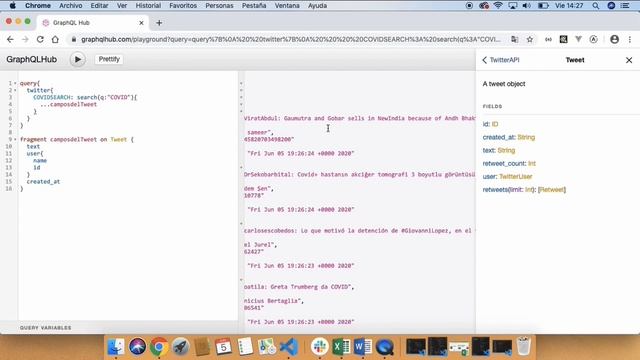Run the GraphQL query with the play button
640x360 pixels.
pos(78,59)
